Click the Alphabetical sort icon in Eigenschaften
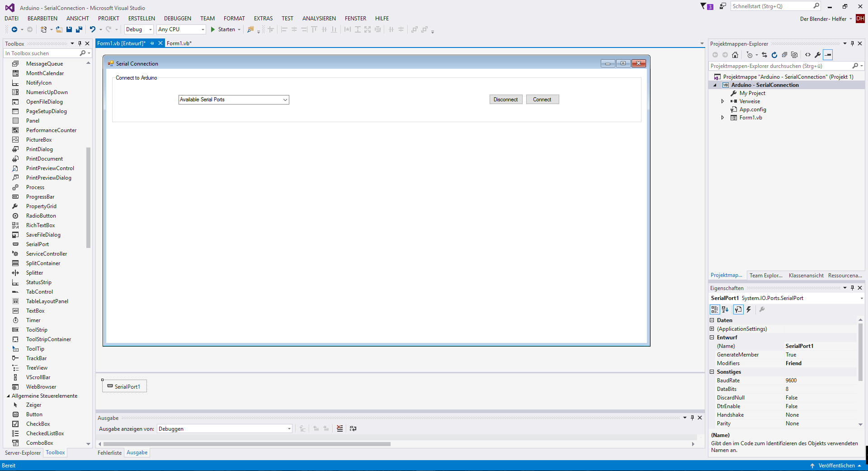Viewport: 868px width, 471px height. click(725, 310)
